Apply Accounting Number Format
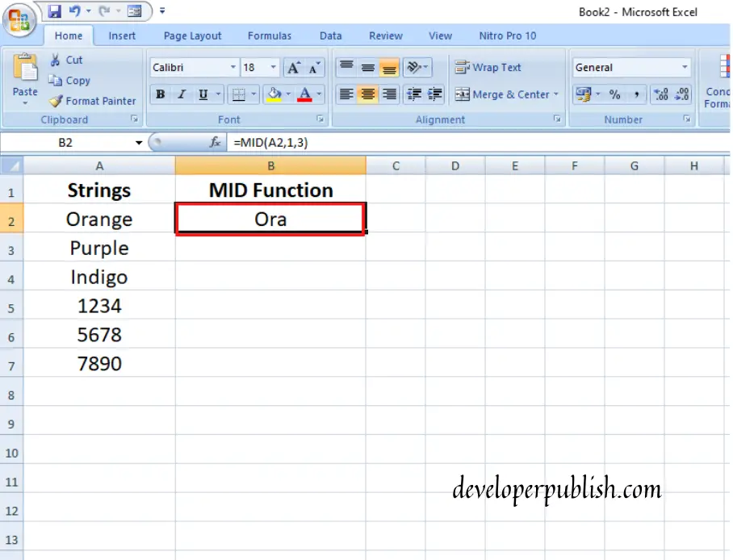Image resolution: width=733 pixels, height=560 pixels. click(583, 94)
